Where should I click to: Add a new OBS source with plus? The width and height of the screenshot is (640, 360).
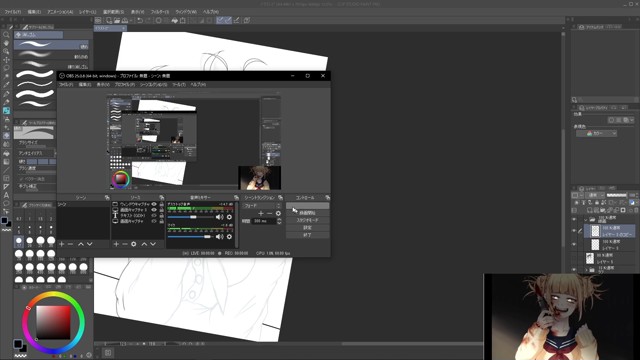point(116,244)
